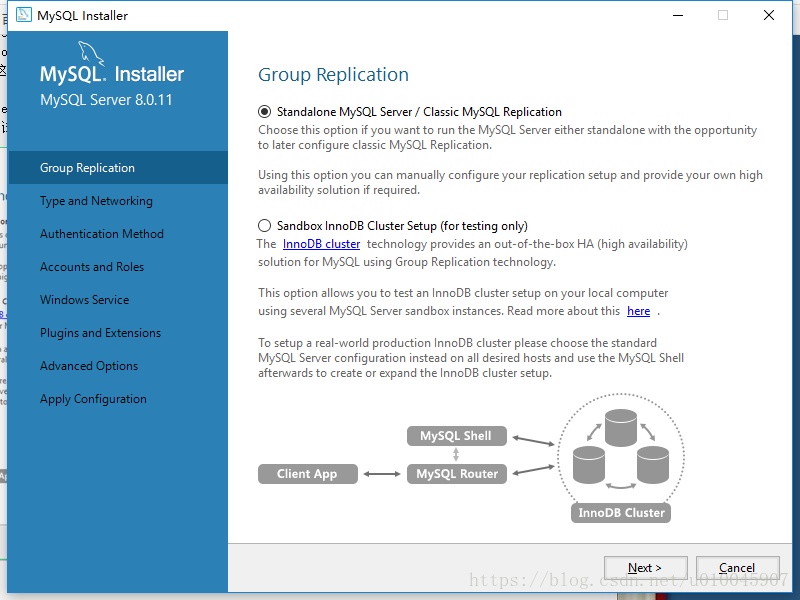
Task: Click the MySQL Router diagram box
Action: pyautogui.click(x=457, y=473)
